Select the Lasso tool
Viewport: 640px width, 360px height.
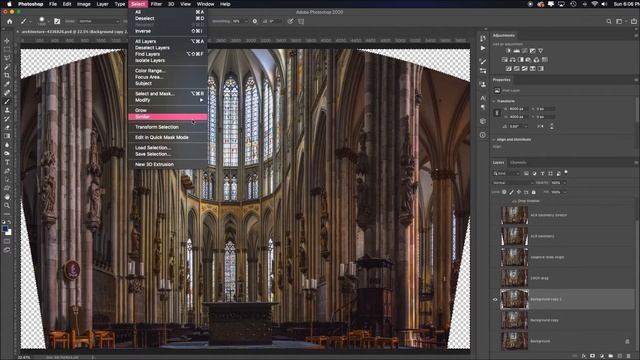[x=7, y=58]
